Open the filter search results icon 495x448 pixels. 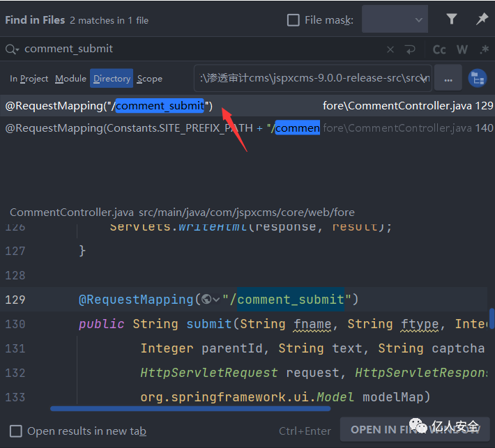point(452,20)
